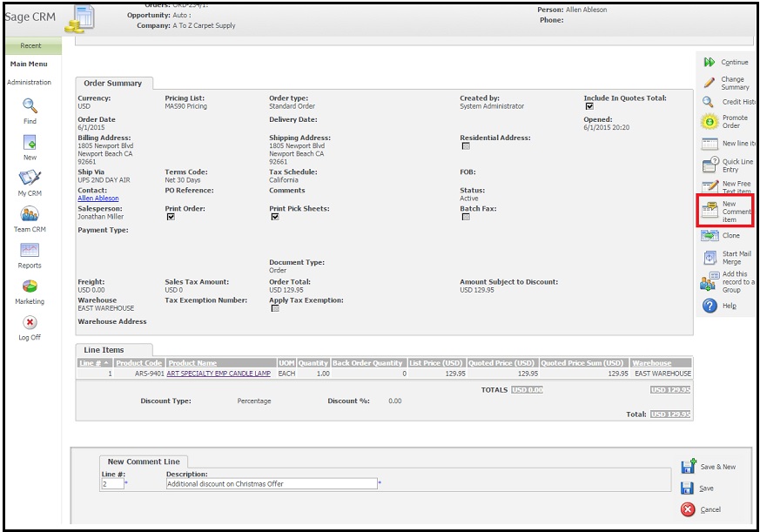This screenshot has height=532, width=760.
Task: Click the product code ARS-9401 cell
Action: [x=149, y=374]
